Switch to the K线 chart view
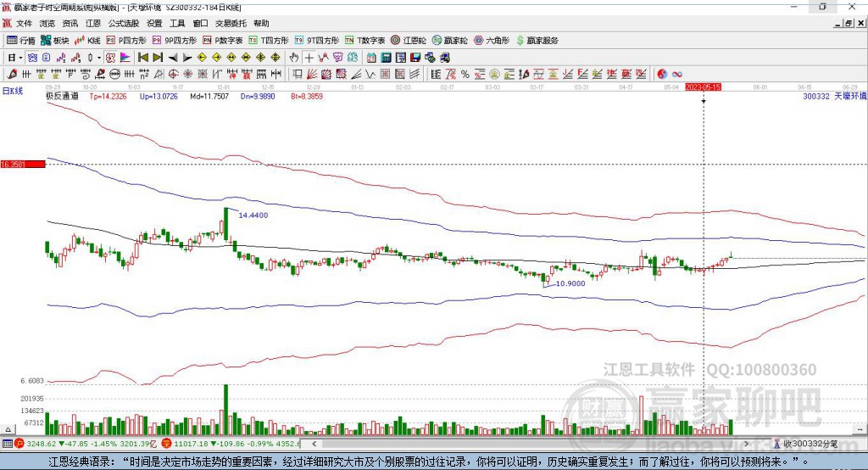The width and height of the screenshot is (868, 470). [87, 41]
